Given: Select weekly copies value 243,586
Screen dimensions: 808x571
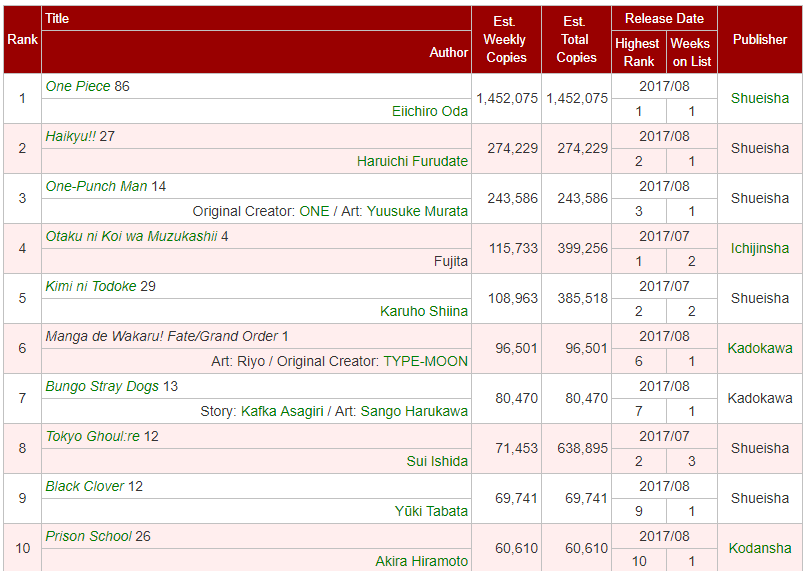Looking at the screenshot, I should click(x=512, y=198).
